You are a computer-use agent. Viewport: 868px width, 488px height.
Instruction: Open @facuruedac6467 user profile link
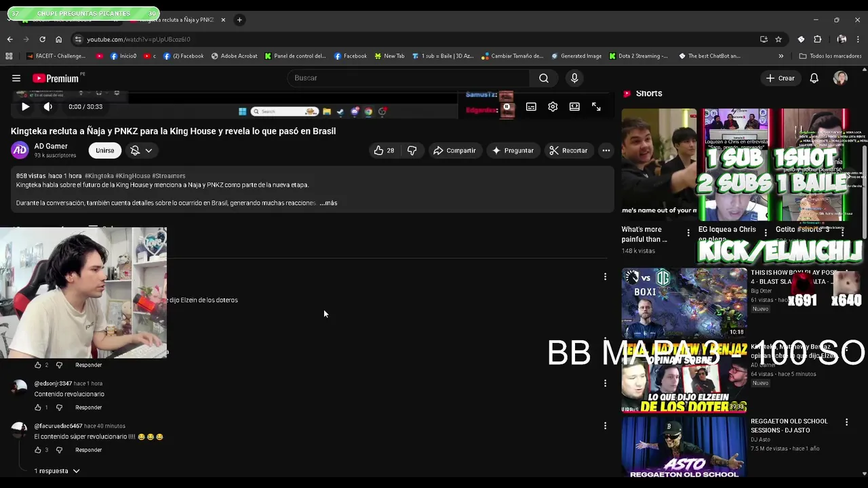(58, 426)
